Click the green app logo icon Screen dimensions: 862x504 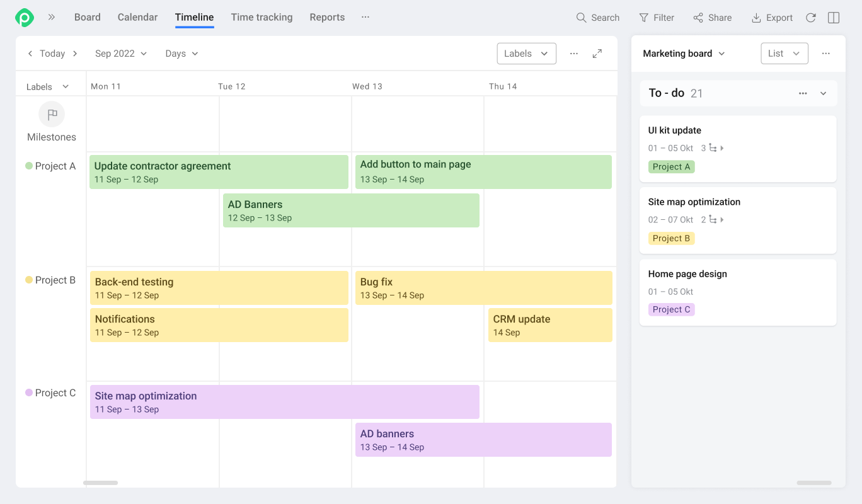25,18
